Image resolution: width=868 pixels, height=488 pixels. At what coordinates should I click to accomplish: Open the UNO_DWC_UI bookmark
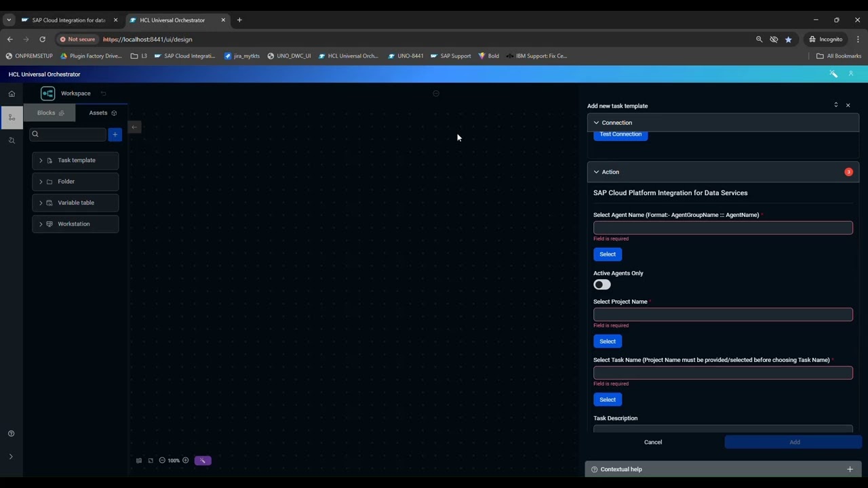(289, 56)
